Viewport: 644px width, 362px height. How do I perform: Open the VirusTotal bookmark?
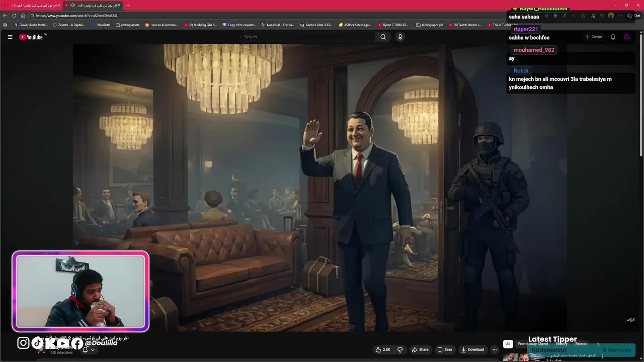pyautogui.click(x=101, y=25)
